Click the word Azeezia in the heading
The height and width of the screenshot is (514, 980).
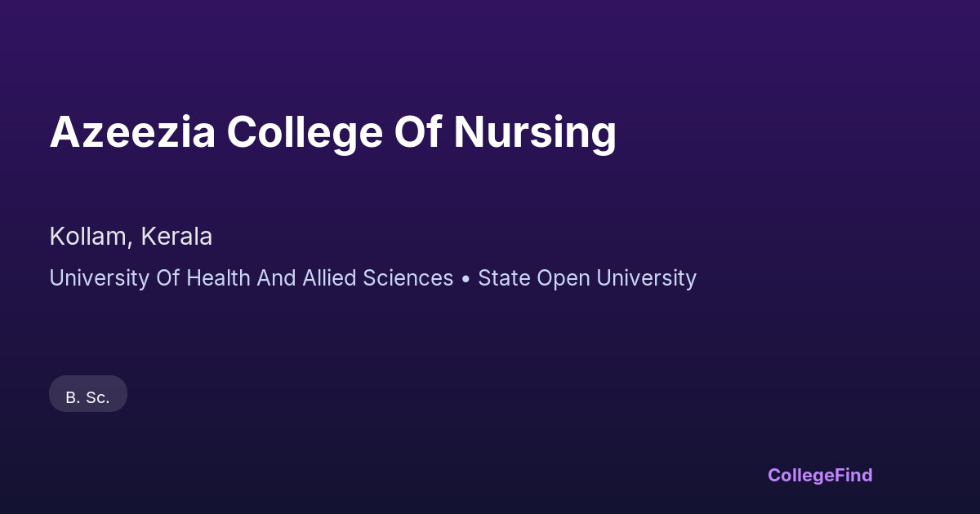(x=132, y=132)
